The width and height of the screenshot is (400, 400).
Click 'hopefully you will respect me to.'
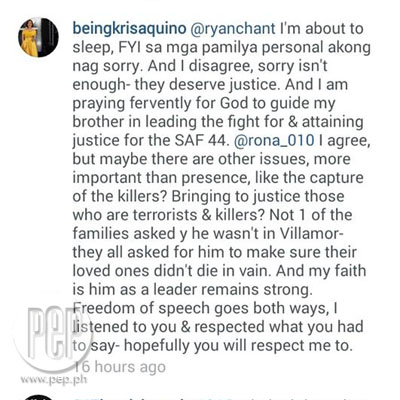tap(239, 346)
